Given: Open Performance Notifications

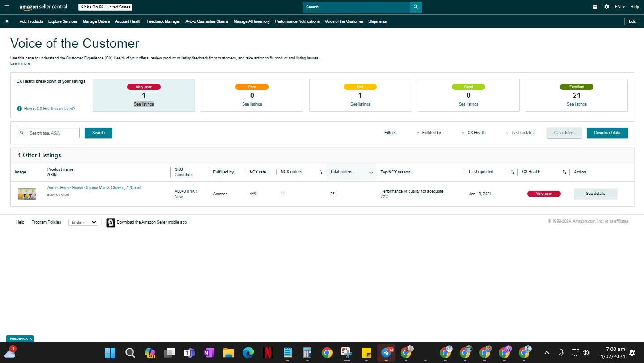Looking at the screenshot, I should tap(297, 21).
